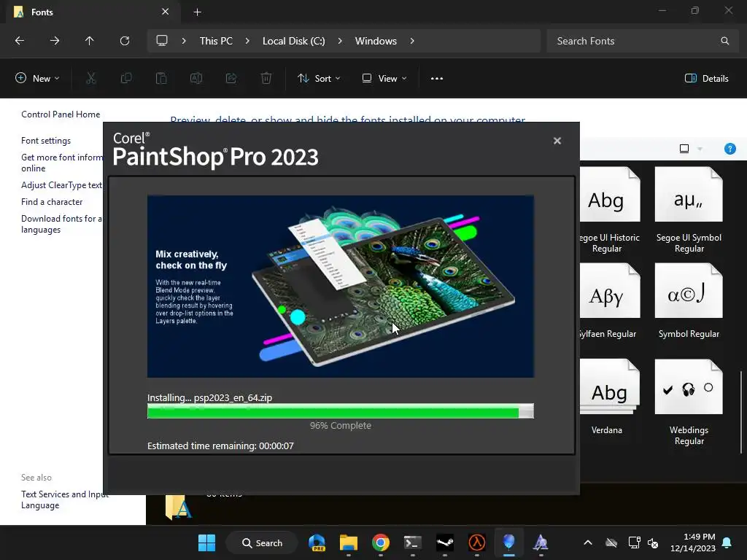
Task: Refresh the Fonts folder view
Action: point(124,41)
